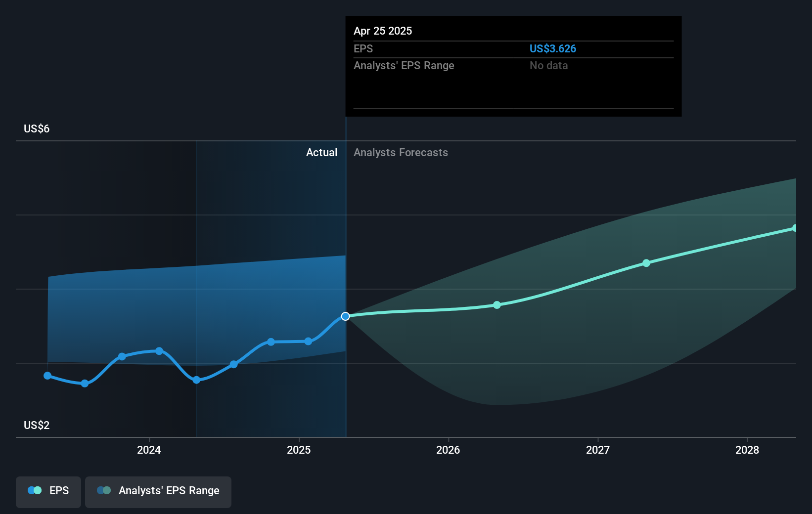Click the 2024 x-axis label
The image size is (812, 514).
coord(149,450)
